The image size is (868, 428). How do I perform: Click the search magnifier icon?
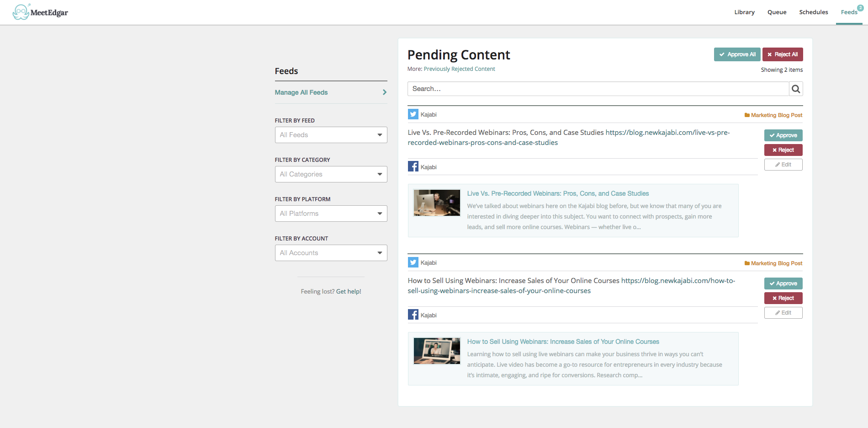point(796,89)
